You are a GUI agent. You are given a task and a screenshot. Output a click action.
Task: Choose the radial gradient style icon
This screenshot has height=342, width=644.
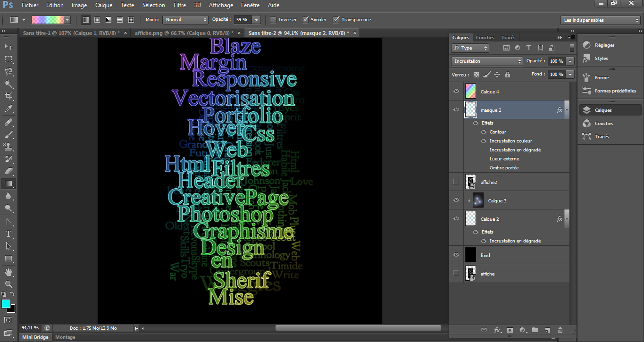pyautogui.click(x=97, y=20)
